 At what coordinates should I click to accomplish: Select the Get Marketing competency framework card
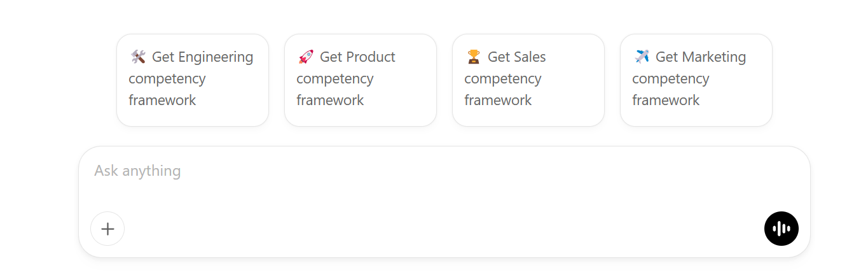[x=696, y=80]
